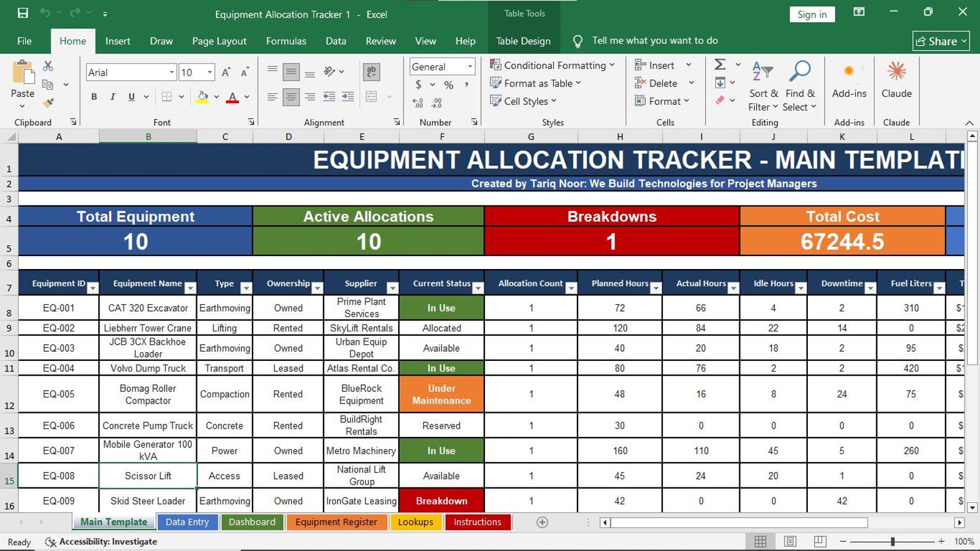Click the AutoSum sigma icon

720,64
